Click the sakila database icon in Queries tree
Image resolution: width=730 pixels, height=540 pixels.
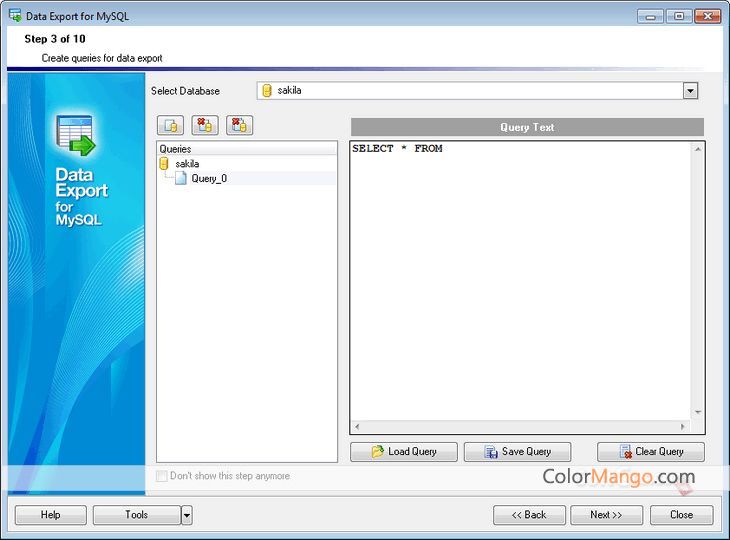[164, 163]
